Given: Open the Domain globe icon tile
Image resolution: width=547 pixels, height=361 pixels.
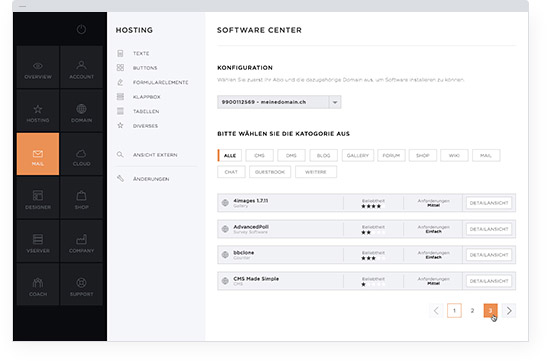Looking at the screenshot, I should [81, 111].
